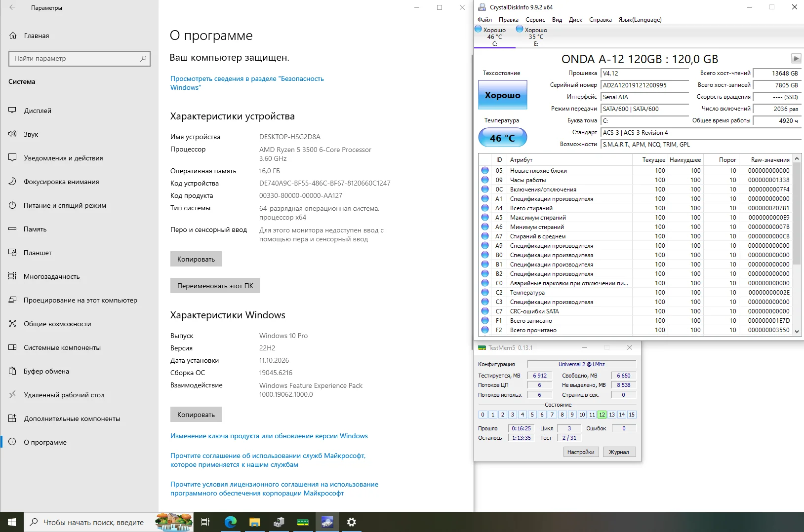
Task: Open Сервис menu in CrystalDiskInfo
Action: [535, 20]
